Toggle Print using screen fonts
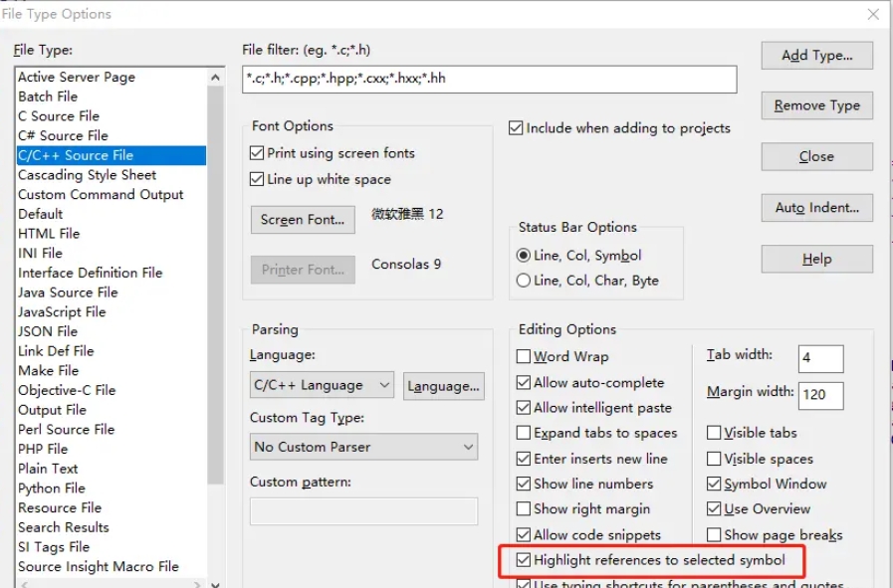This screenshot has height=588, width=893. (257, 153)
